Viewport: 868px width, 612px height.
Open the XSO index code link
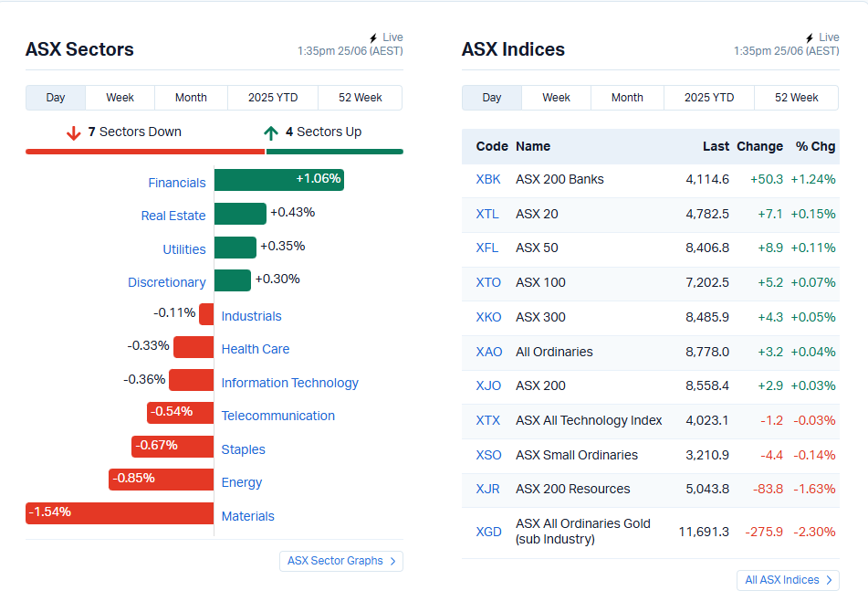(489, 455)
